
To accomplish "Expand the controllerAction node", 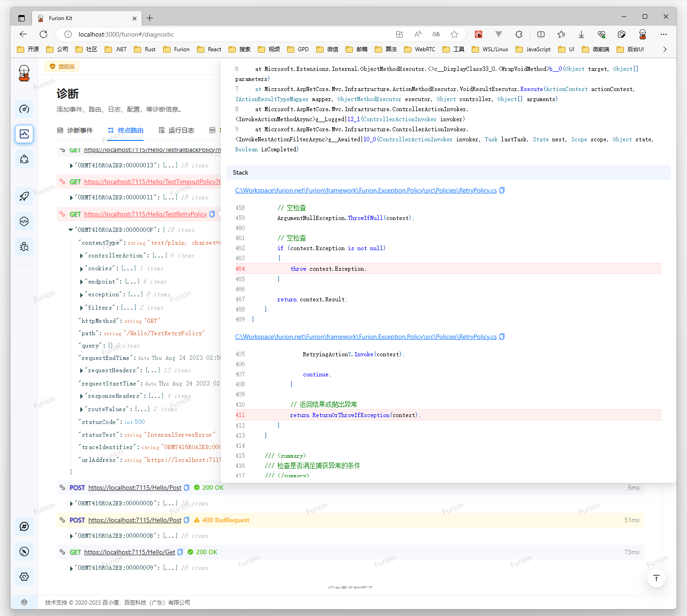I will point(81,256).
